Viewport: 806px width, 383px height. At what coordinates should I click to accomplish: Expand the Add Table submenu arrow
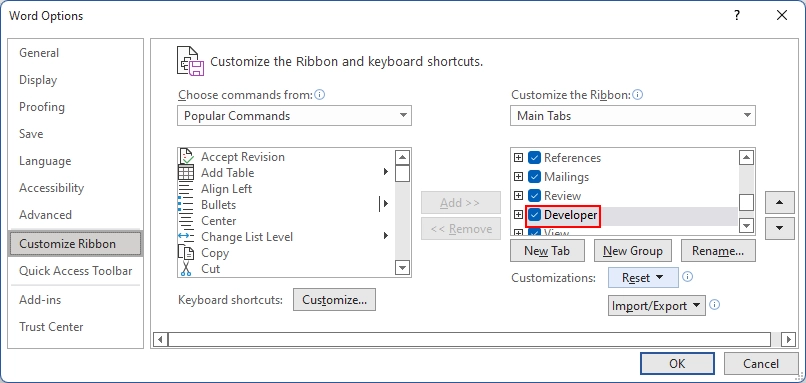386,172
